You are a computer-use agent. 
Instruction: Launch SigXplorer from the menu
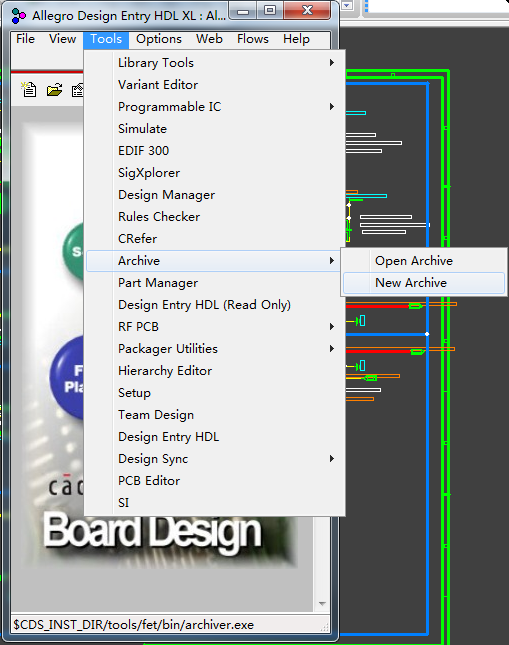(214, 173)
